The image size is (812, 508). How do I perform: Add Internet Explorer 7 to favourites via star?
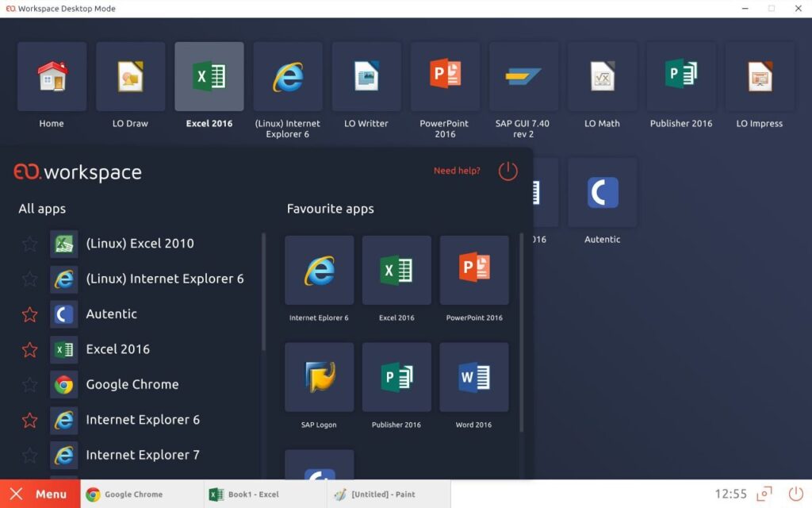[x=30, y=455]
